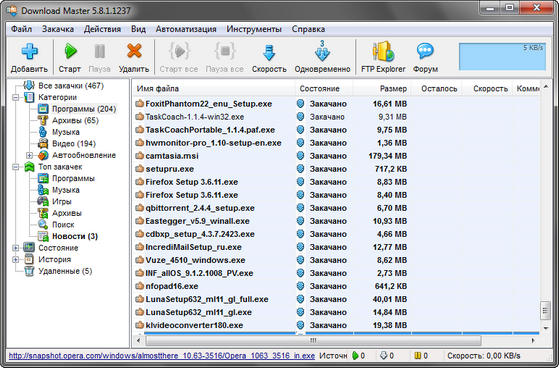This screenshot has height=368, width=559.
Task: Open the Закачка menu
Action: [x=58, y=29]
